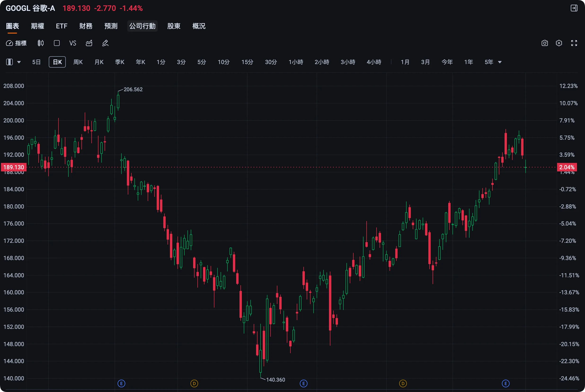Expand the dropdown arrow next to 5年
The width and height of the screenshot is (585, 392).
tap(500, 62)
